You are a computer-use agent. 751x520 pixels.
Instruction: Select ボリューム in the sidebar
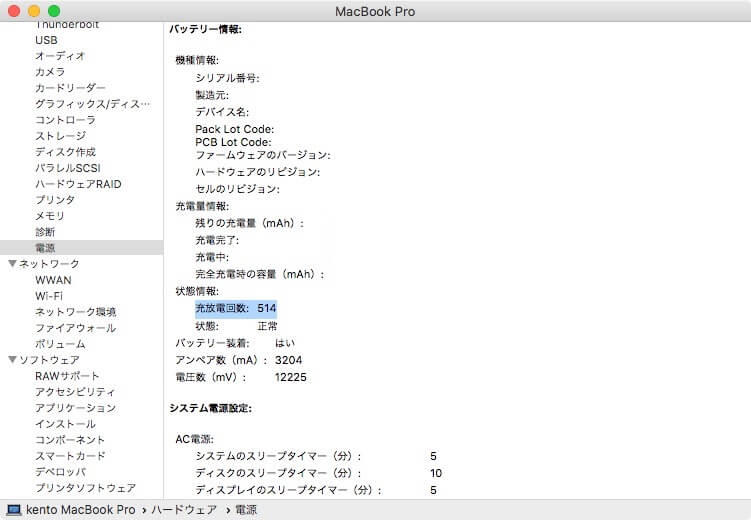60,344
